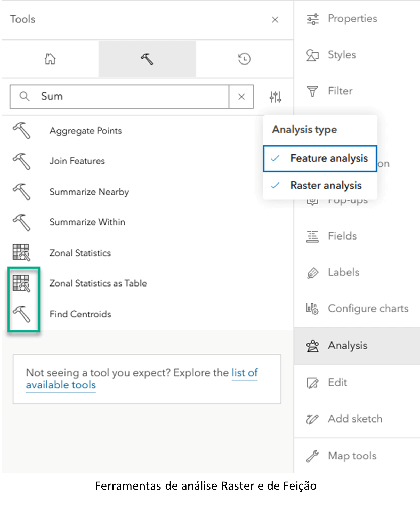Click the Zonal Statistics as Table icon

21,283
